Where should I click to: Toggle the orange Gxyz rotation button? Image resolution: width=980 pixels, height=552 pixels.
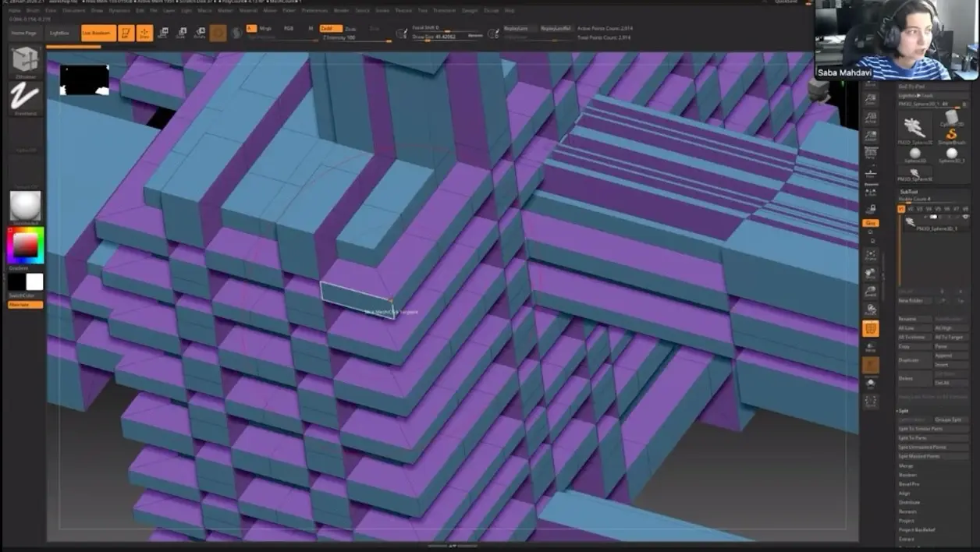[870, 223]
